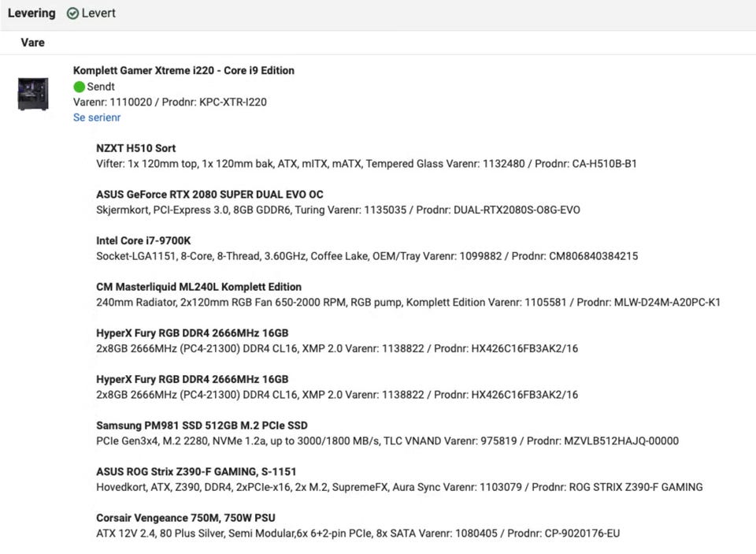Click the PCIe Gen3x4 M.2 2280 description line
756x554 pixels.
tap(387, 441)
